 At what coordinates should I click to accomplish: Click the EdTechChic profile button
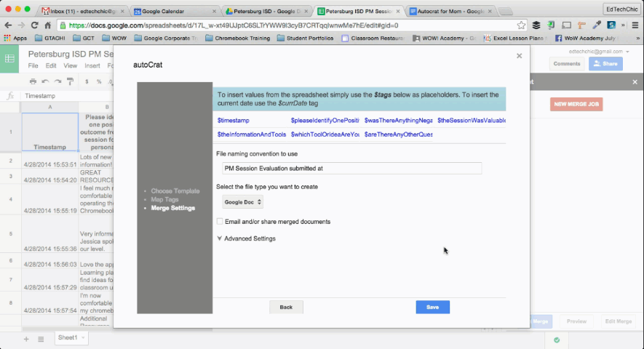622,9
